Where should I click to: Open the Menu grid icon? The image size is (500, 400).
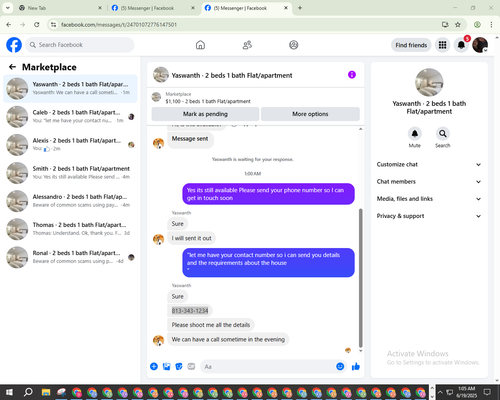click(442, 45)
